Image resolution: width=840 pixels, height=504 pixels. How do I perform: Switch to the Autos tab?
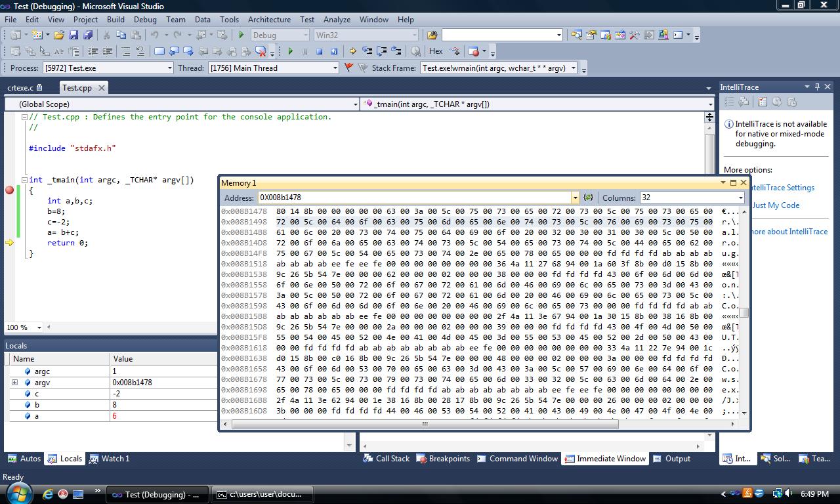click(24, 459)
